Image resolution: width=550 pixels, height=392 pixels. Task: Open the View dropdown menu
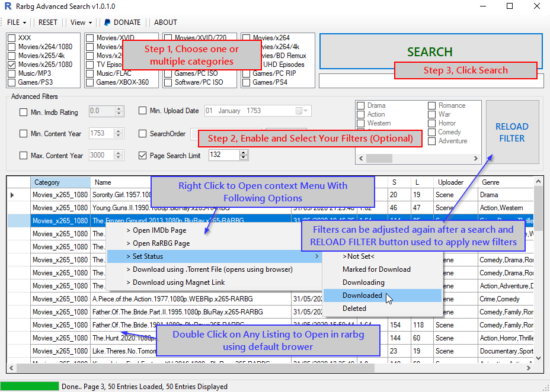[x=81, y=23]
